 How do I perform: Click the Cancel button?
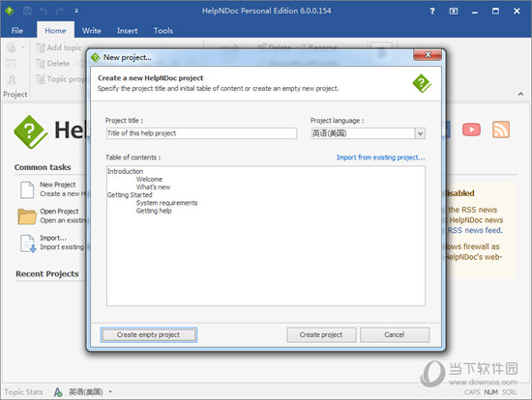click(x=395, y=335)
